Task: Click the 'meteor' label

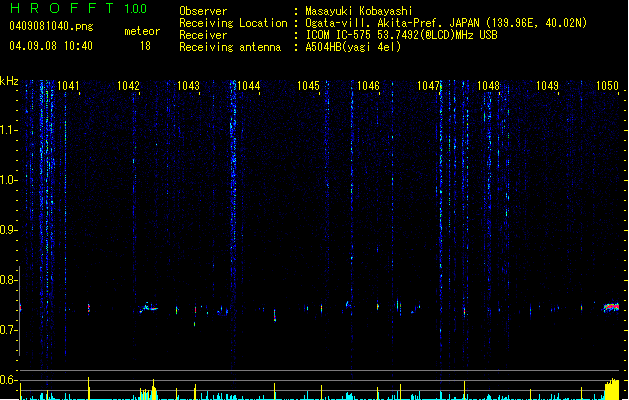Action: click(142, 31)
